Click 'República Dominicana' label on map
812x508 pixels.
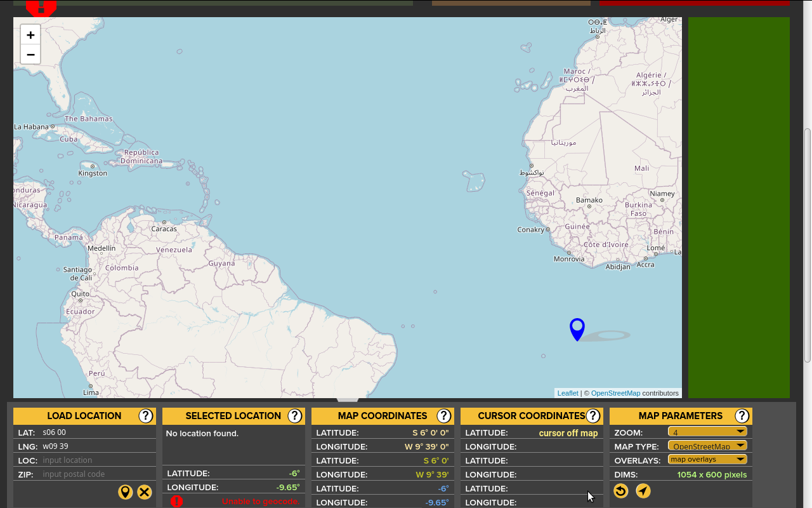point(141,156)
